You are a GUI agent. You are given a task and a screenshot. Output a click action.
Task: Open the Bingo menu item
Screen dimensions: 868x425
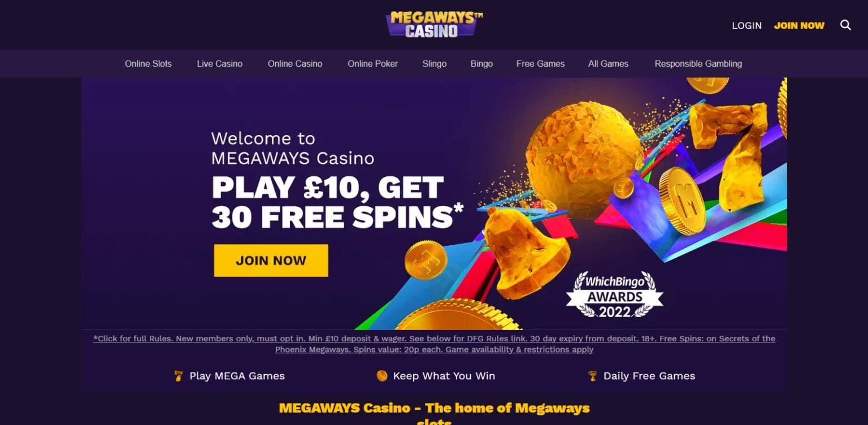tap(481, 64)
